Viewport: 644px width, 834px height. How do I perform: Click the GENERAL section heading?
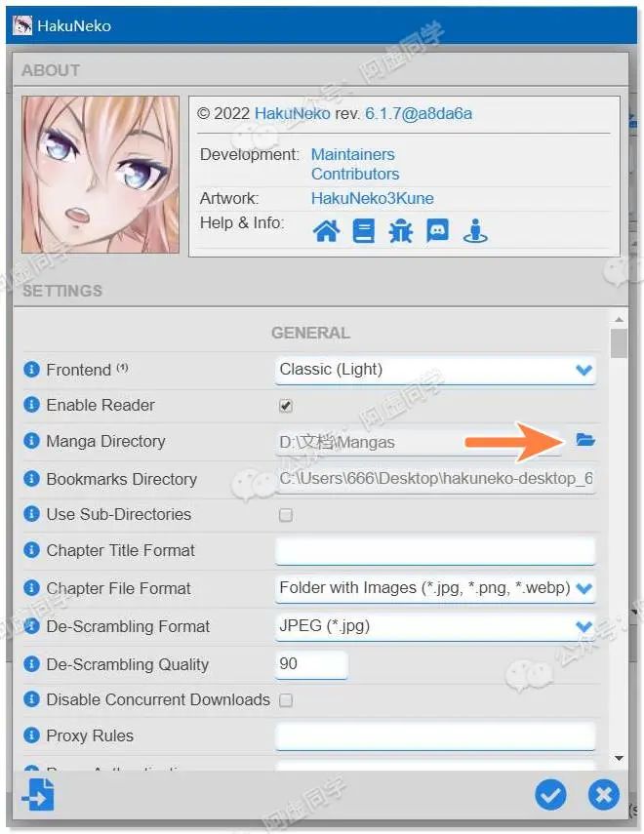click(310, 333)
